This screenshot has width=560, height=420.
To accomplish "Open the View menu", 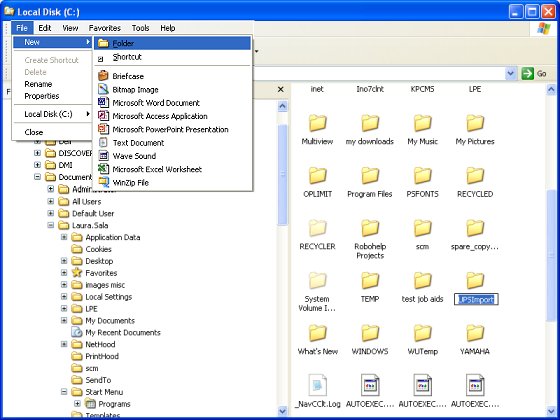I will tap(70, 28).
